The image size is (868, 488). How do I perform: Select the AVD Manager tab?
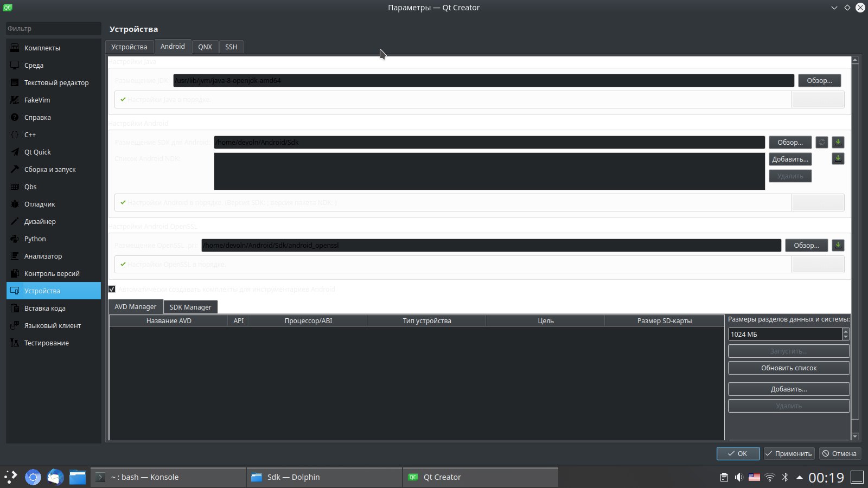click(136, 306)
